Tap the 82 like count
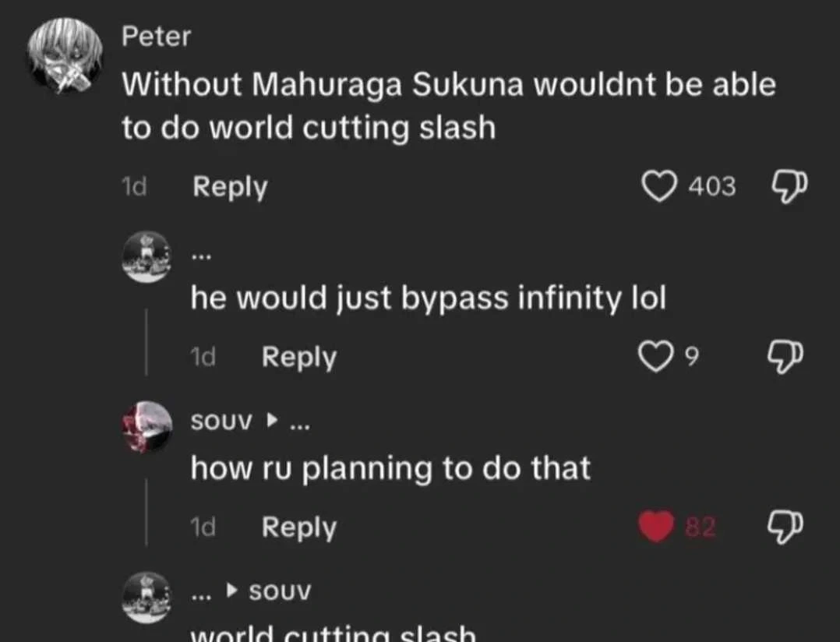The height and width of the screenshot is (642, 840). click(700, 527)
